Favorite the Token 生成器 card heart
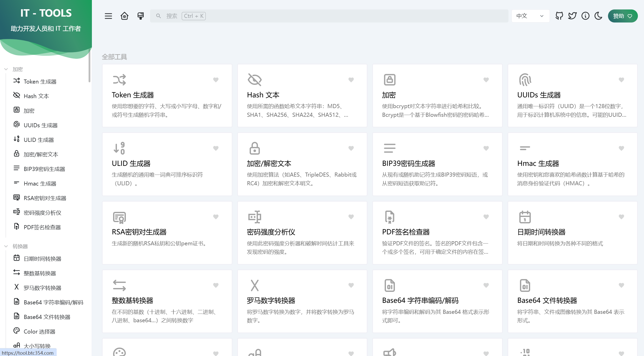 pos(216,80)
